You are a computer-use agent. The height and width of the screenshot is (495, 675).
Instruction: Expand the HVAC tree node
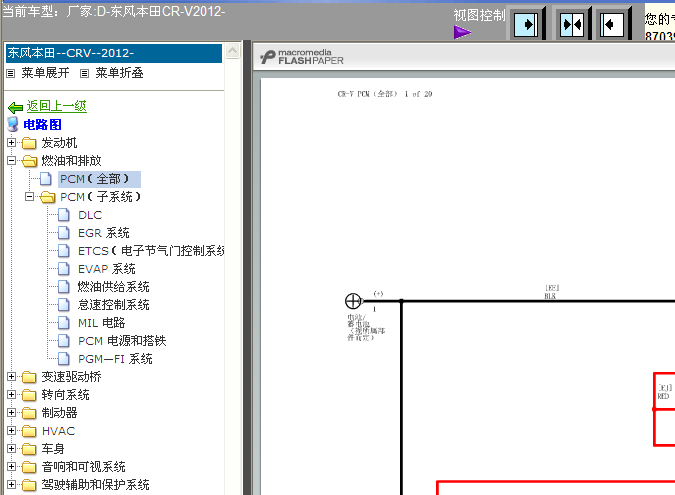(x=12, y=430)
